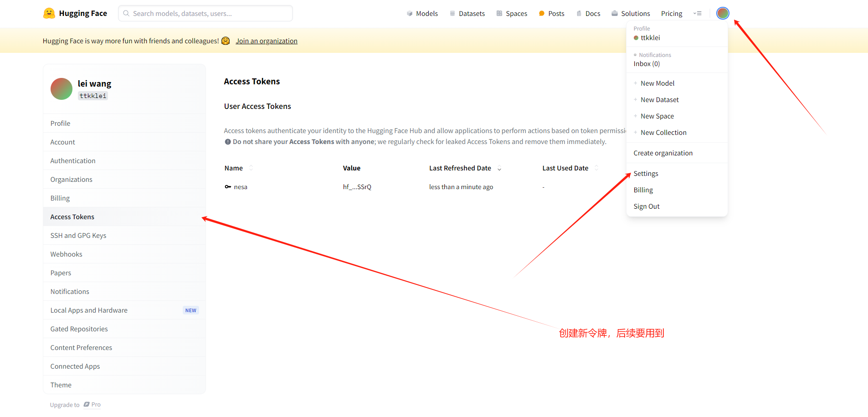Image resolution: width=868 pixels, height=417 pixels.
Task: Click Upgrade to Pro link
Action: pyautogui.click(x=75, y=405)
